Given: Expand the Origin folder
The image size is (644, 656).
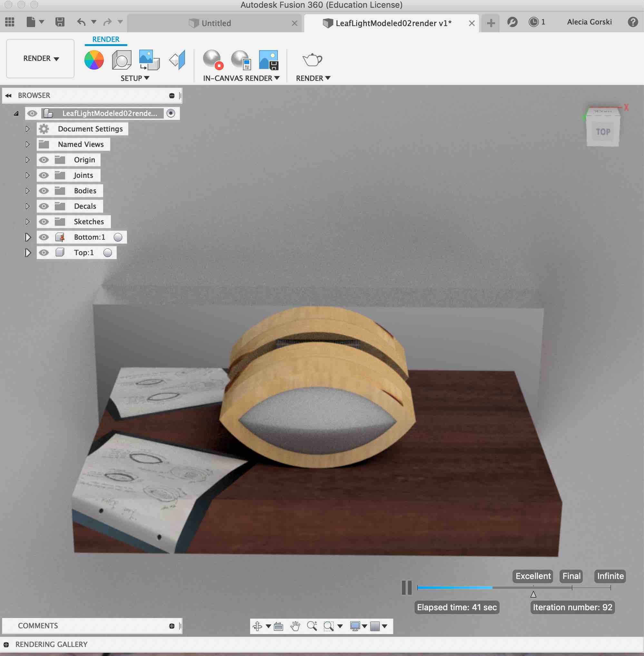Looking at the screenshot, I should (28, 159).
